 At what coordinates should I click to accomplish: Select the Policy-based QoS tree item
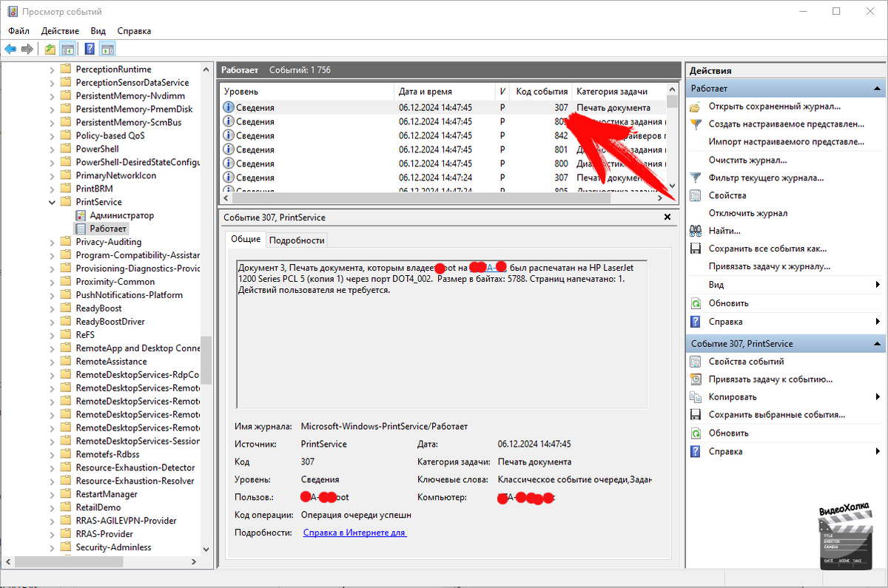coord(110,135)
